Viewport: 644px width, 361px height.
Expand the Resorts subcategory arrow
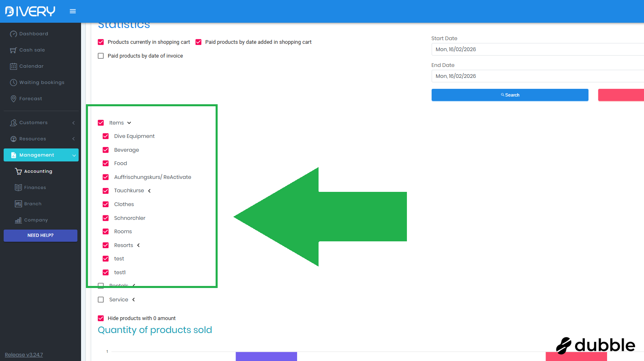138,245
